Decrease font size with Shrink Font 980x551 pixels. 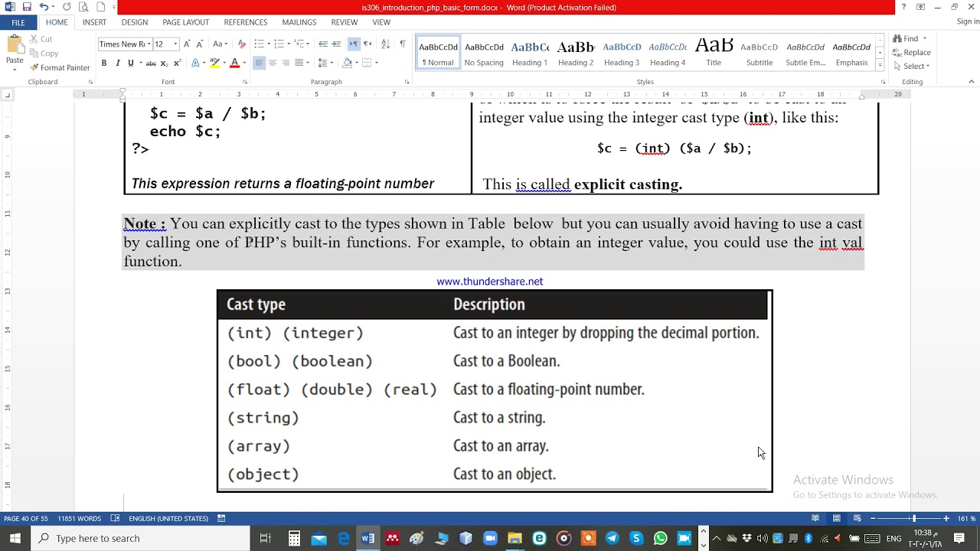(x=200, y=44)
